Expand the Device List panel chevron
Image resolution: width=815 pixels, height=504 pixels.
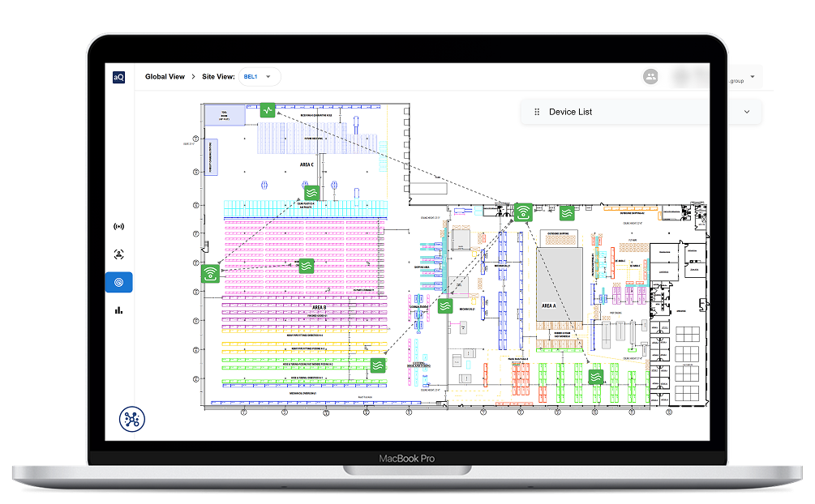[747, 112]
